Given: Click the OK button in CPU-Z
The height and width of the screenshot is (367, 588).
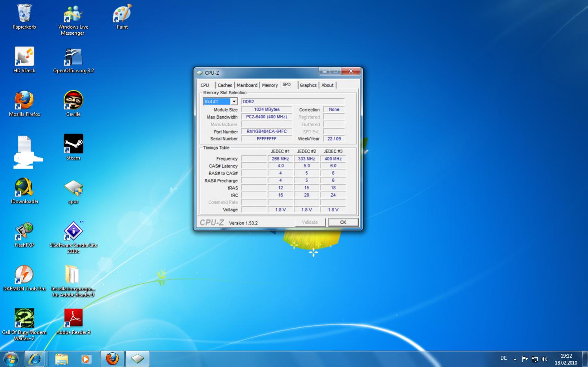Looking at the screenshot, I should (343, 222).
